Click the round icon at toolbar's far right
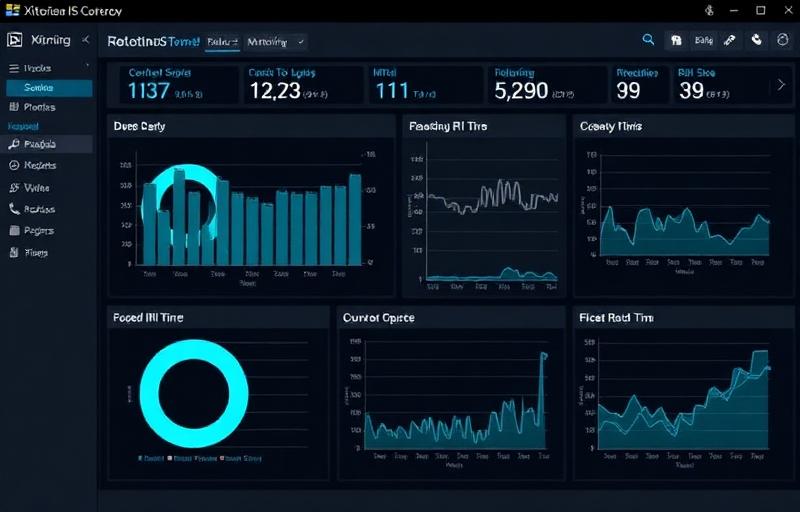Screen dimensions: 800x512 click(781, 40)
